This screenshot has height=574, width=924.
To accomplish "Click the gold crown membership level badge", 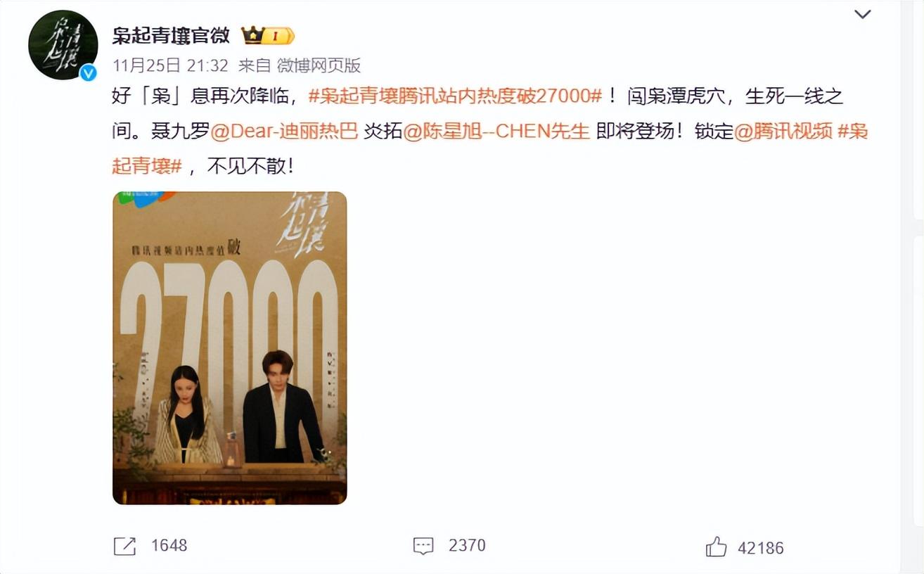I will click(267, 35).
